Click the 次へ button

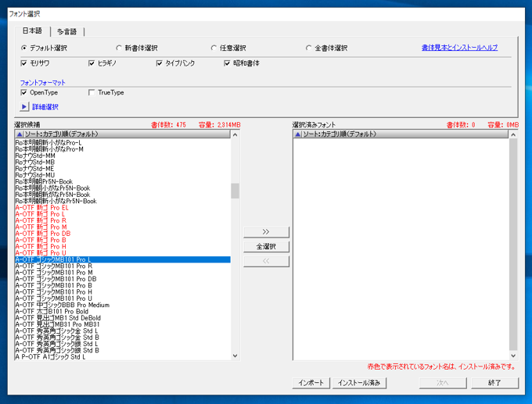(443, 383)
